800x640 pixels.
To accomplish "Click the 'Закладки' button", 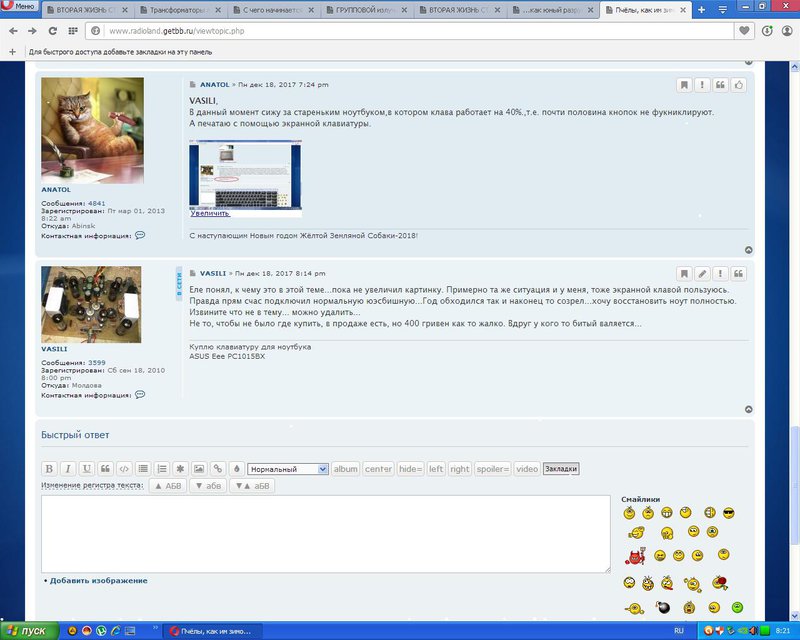I will click(561, 469).
